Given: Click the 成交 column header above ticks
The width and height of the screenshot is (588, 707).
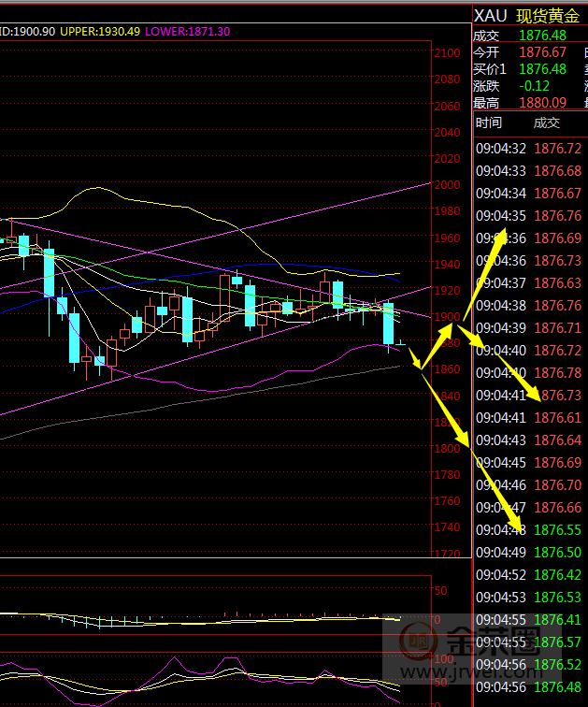Looking at the screenshot, I should 546,123.
